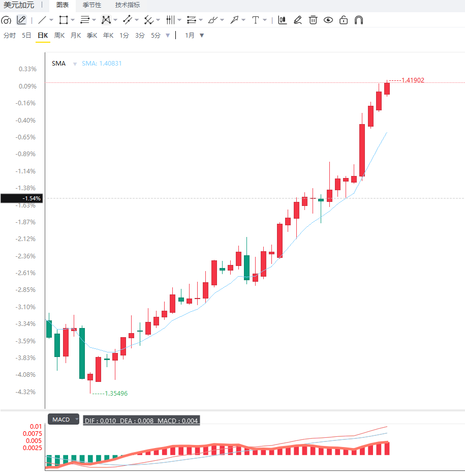
Task: Click the XABCD pattern tool
Action: point(106,20)
